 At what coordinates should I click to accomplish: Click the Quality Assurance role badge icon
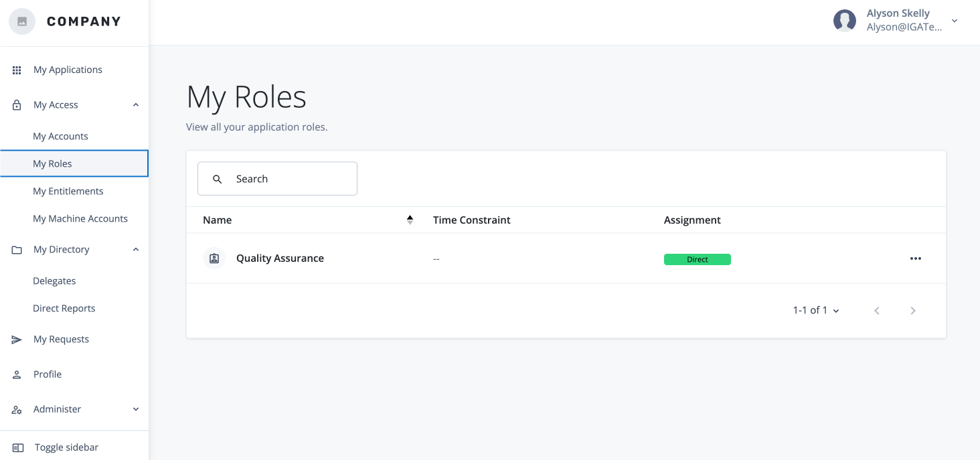214,258
